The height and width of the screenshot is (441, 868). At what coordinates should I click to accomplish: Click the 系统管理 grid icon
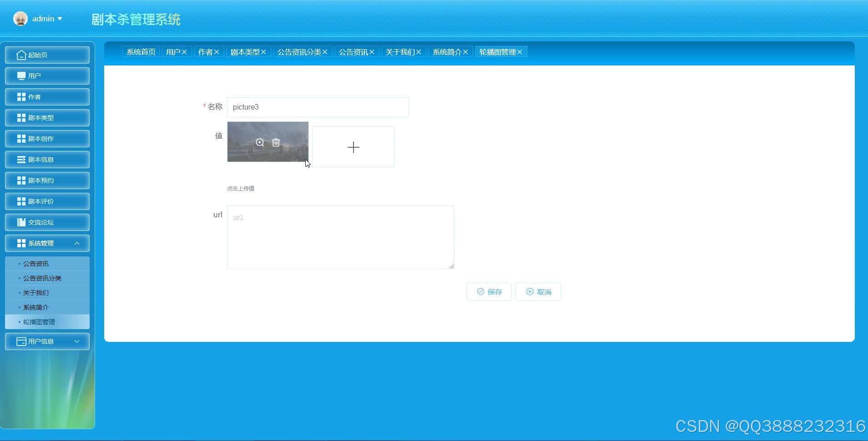click(21, 243)
